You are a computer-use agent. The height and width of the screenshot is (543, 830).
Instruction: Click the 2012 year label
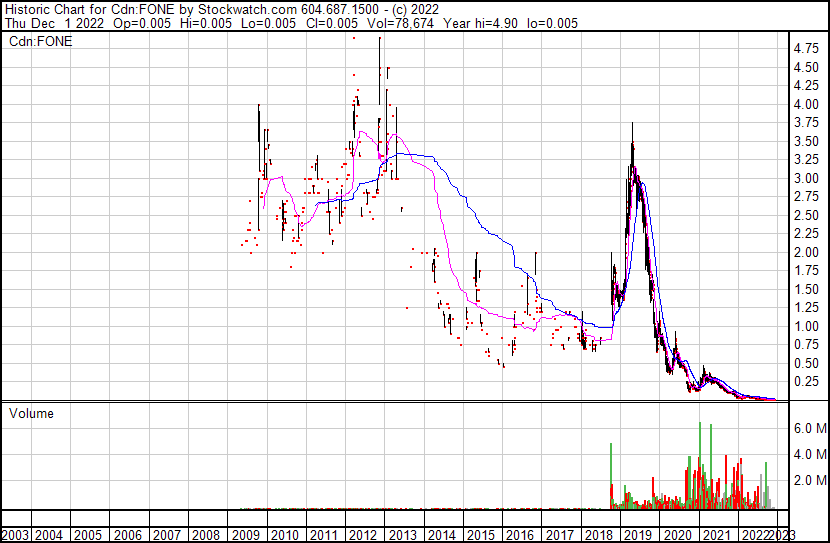[363, 535]
